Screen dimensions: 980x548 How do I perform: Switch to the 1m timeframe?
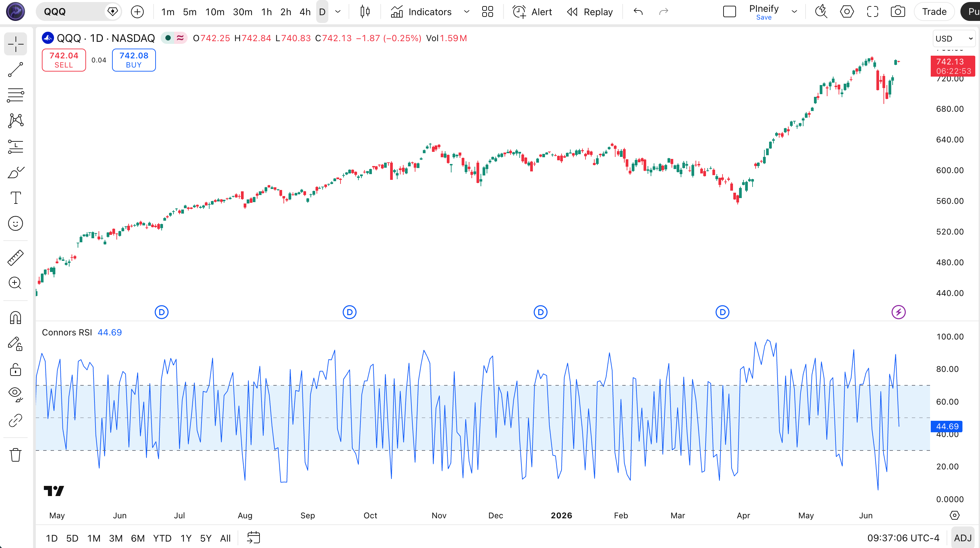168,12
